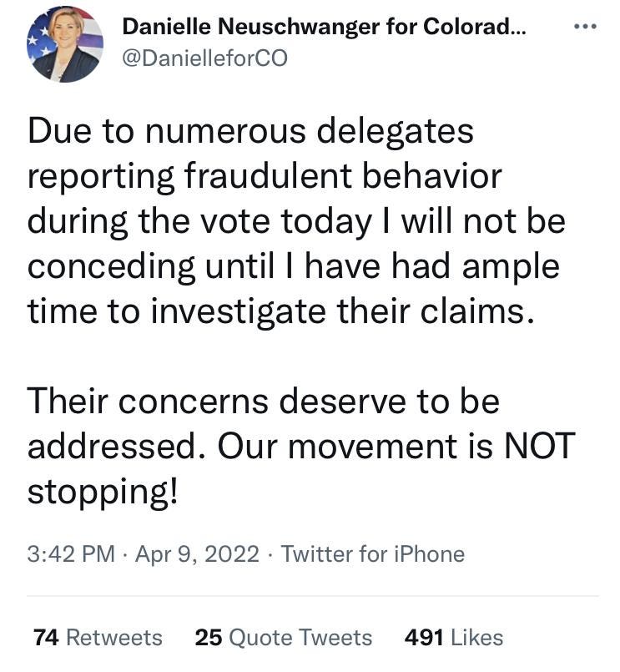Click the 3:42 PM timestamp
620x672 pixels.
point(63,553)
